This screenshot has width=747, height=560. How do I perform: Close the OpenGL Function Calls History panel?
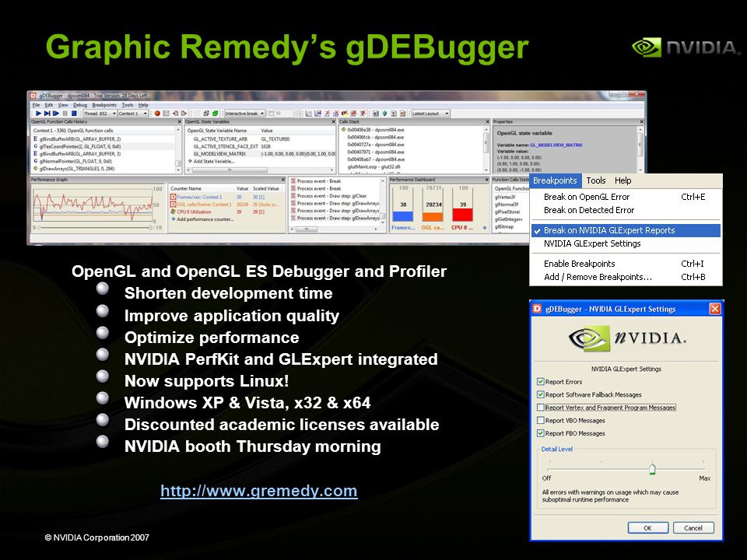point(180,121)
